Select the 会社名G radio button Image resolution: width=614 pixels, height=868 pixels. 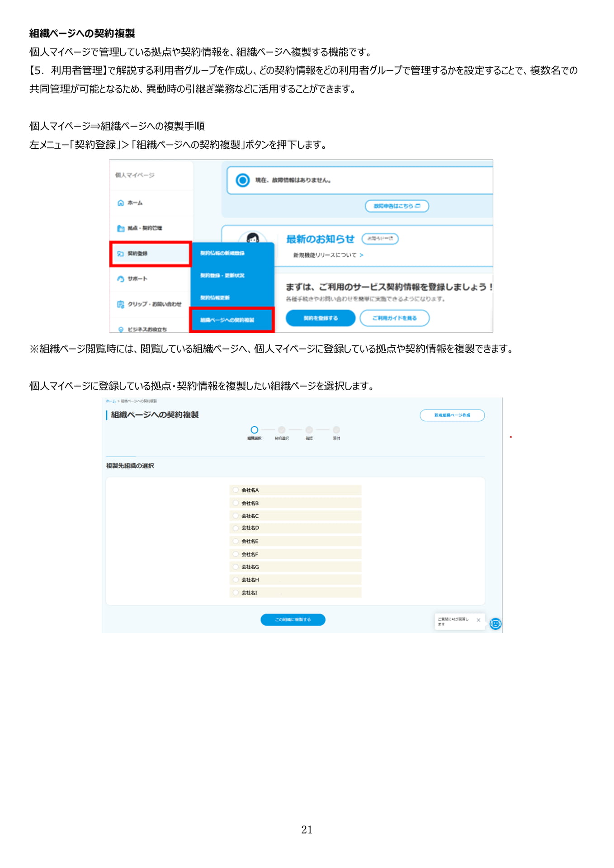[x=236, y=566]
